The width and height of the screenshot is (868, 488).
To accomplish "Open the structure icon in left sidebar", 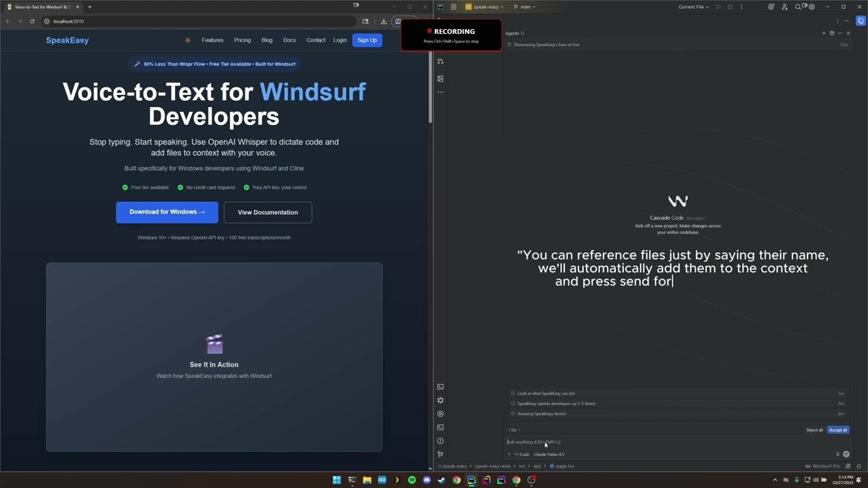I will point(440,79).
